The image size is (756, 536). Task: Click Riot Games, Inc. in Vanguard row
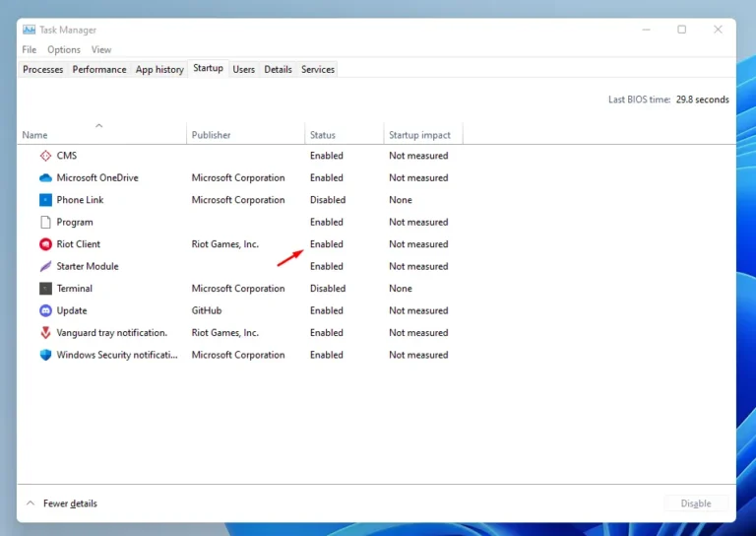pyautogui.click(x=225, y=333)
